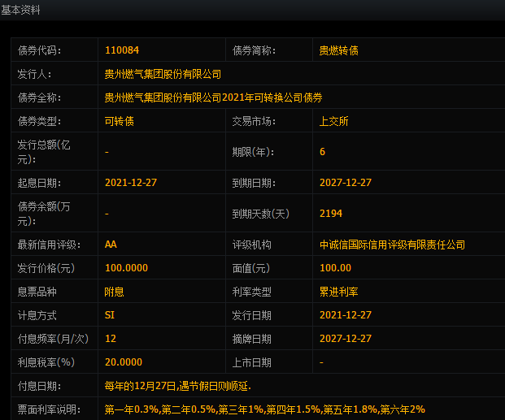Click bond code value 110084

click(x=122, y=50)
